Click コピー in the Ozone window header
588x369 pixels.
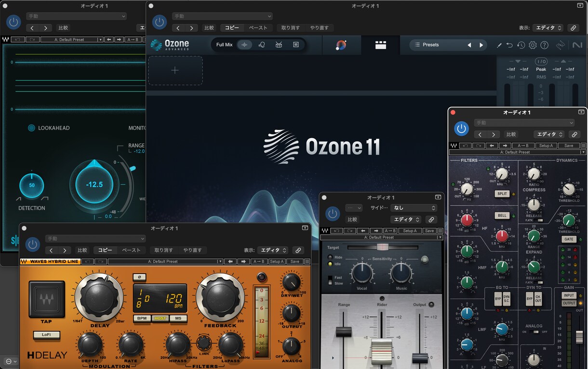[232, 28]
